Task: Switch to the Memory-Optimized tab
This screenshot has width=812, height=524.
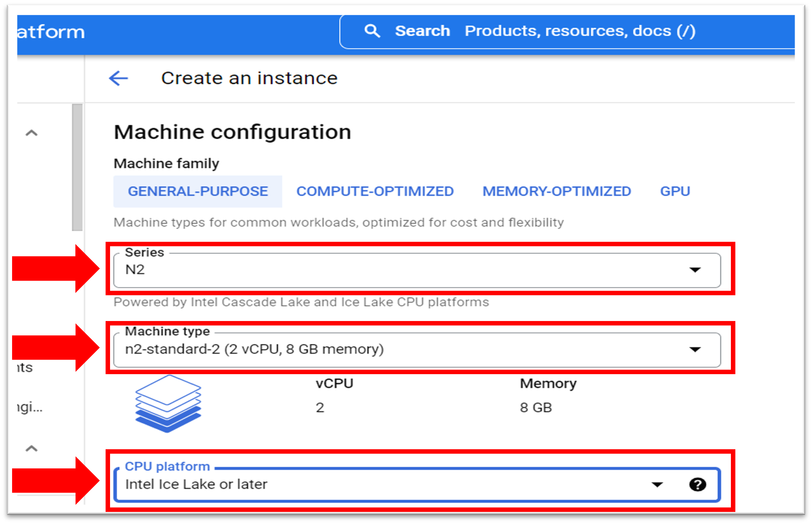Action: (x=557, y=192)
